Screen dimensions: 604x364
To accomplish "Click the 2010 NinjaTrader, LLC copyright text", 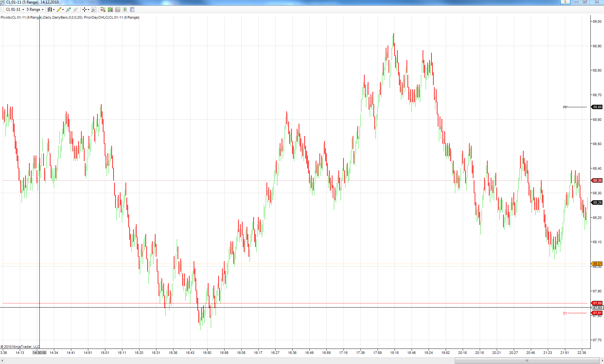I will (x=20, y=347).
